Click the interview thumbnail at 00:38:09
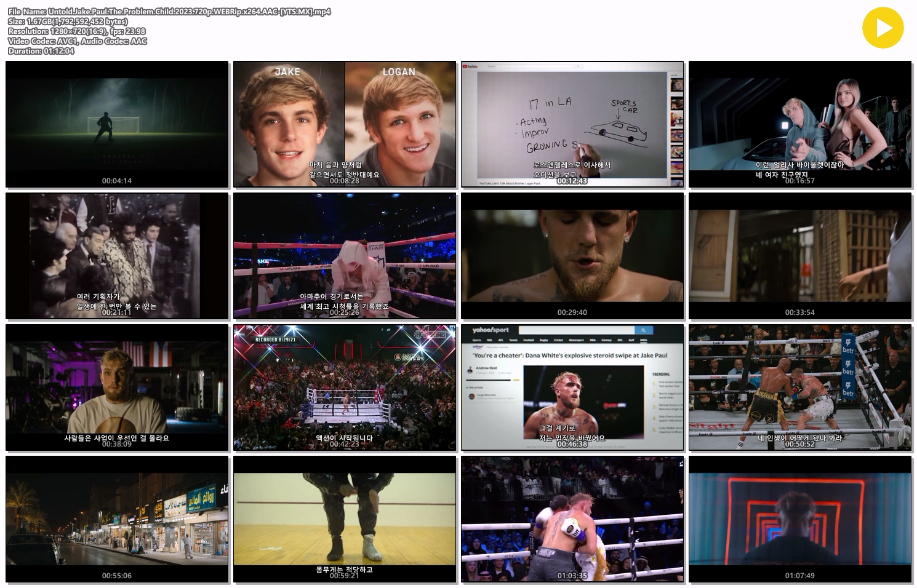 click(x=117, y=387)
